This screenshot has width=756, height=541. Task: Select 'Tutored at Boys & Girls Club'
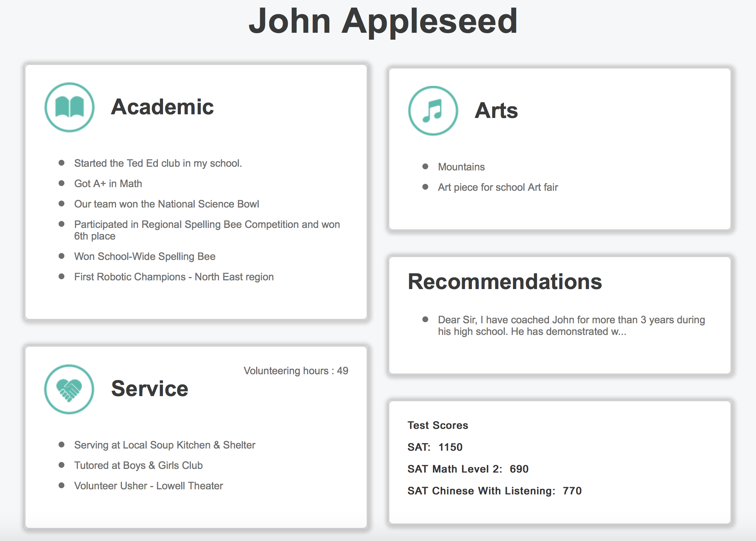tap(138, 465)
